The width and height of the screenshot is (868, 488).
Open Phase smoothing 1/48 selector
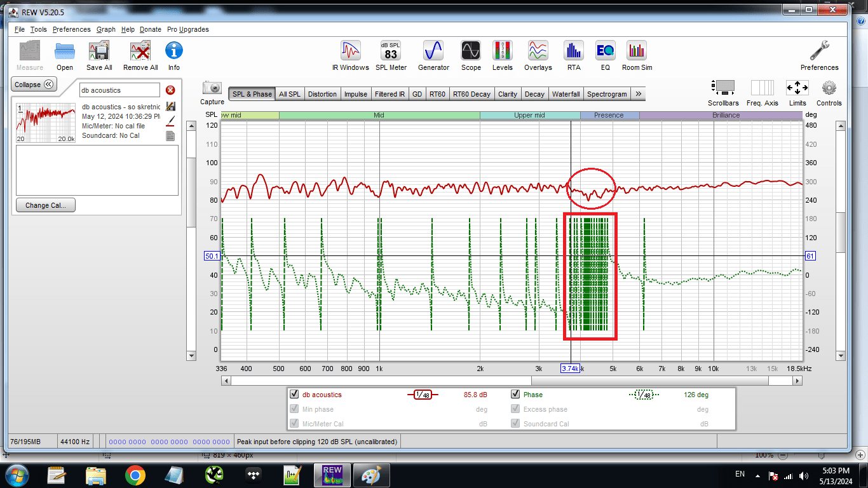point(644,395)
